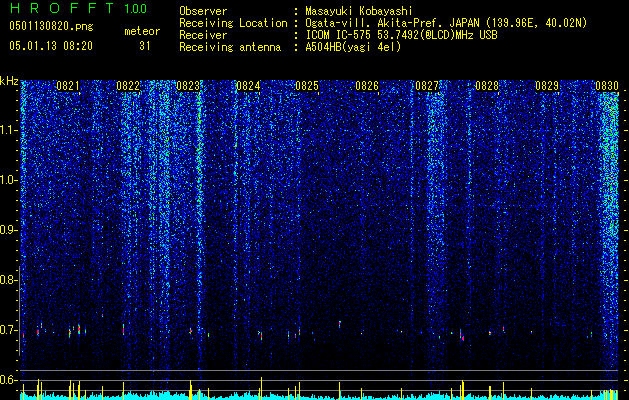Click the 0823 time marker
This screenshot has width=629, height=400.
188,86
